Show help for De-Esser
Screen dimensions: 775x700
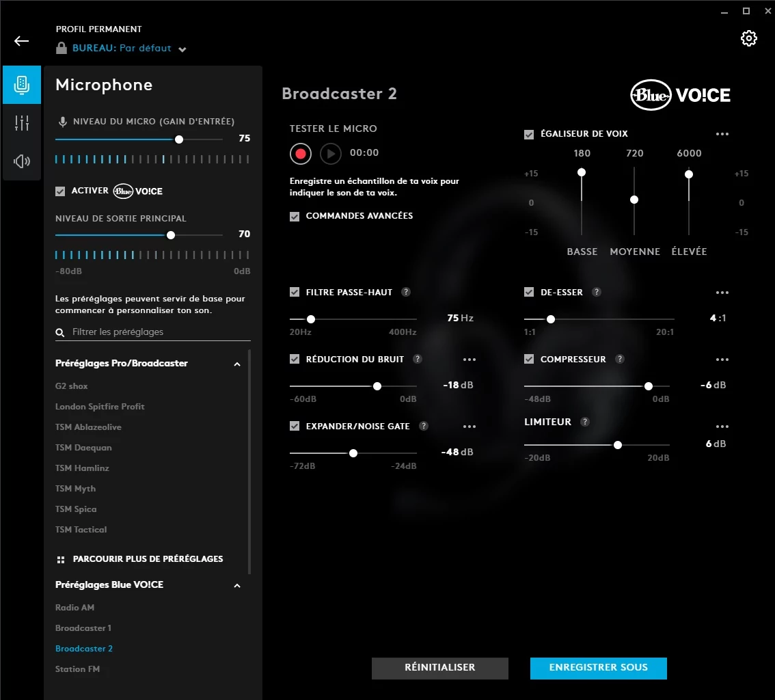tap(597, 292)
